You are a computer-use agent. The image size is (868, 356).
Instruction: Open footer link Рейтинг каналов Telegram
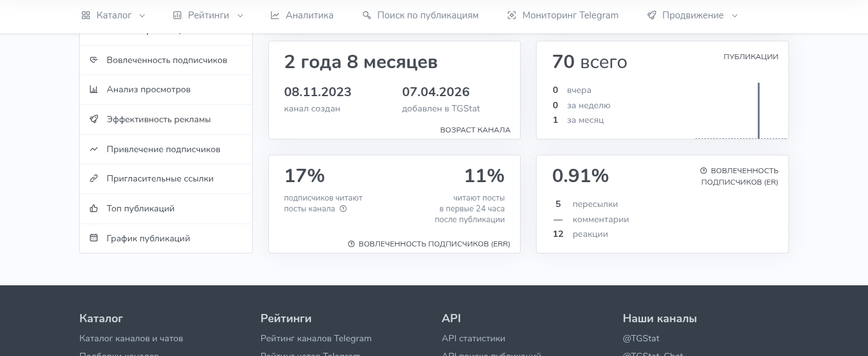pyautogui.click(x=316, y=338)
